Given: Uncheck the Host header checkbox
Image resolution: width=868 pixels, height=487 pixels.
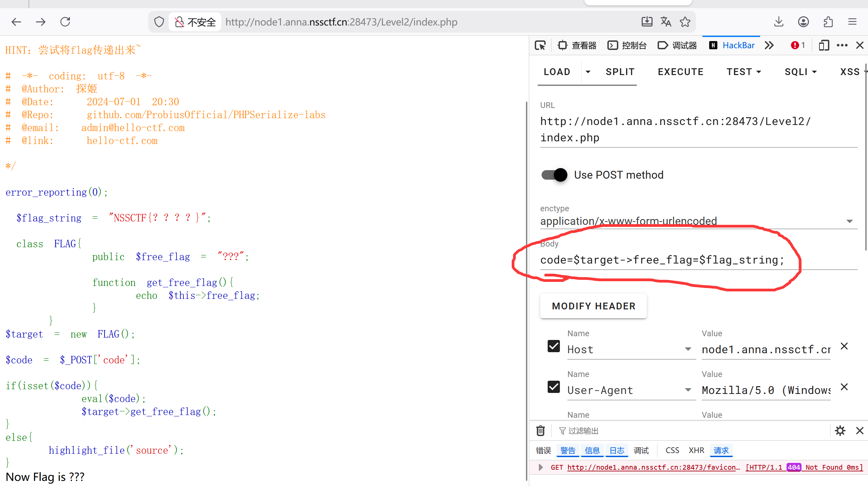Looking at the screenshot, I should pos(554,346).
